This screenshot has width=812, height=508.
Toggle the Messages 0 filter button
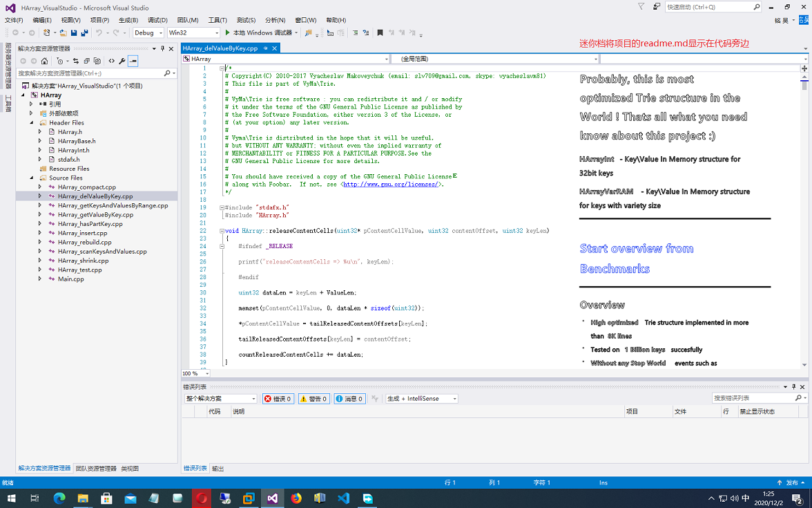pyautogui.click(x=350, y=399)
